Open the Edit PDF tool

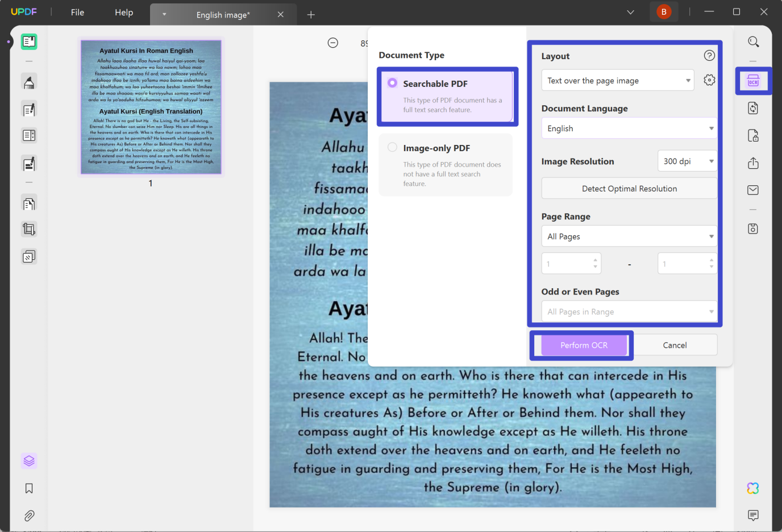[x=29, y=108]
